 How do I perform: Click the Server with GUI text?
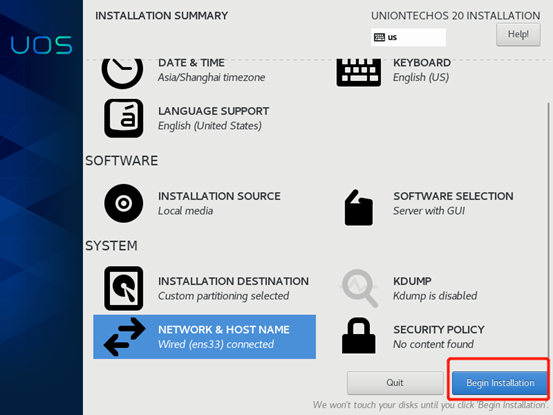click(x=429, y=211)
